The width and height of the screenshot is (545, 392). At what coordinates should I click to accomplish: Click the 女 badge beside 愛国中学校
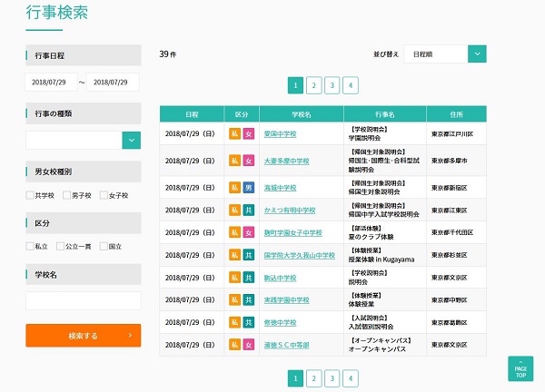(248, 134)
